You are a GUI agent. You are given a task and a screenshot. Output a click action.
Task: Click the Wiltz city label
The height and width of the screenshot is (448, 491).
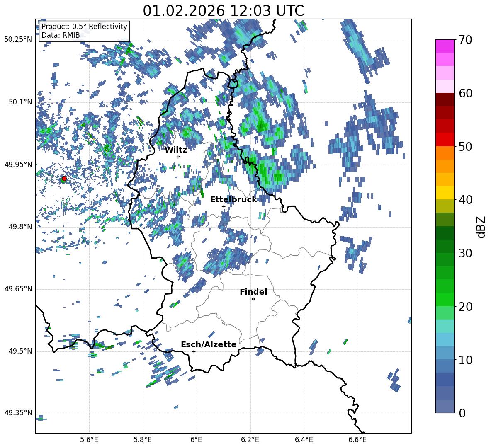pos(176,150)
